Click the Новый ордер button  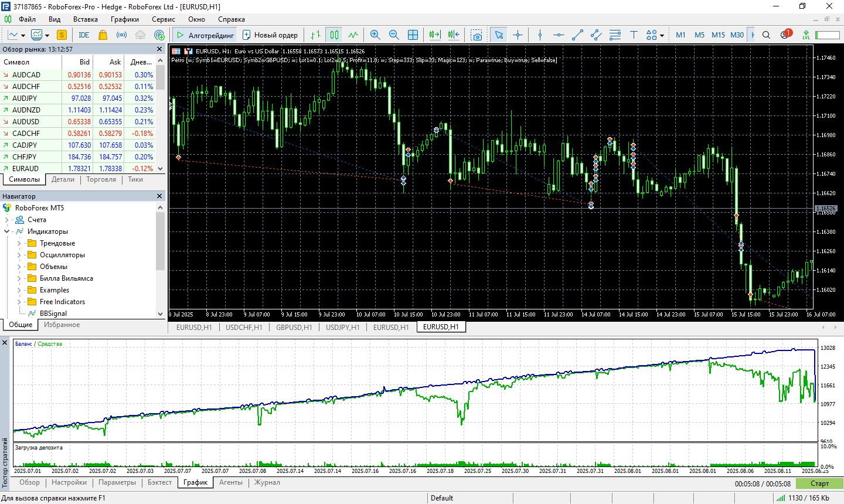[270, 35]
